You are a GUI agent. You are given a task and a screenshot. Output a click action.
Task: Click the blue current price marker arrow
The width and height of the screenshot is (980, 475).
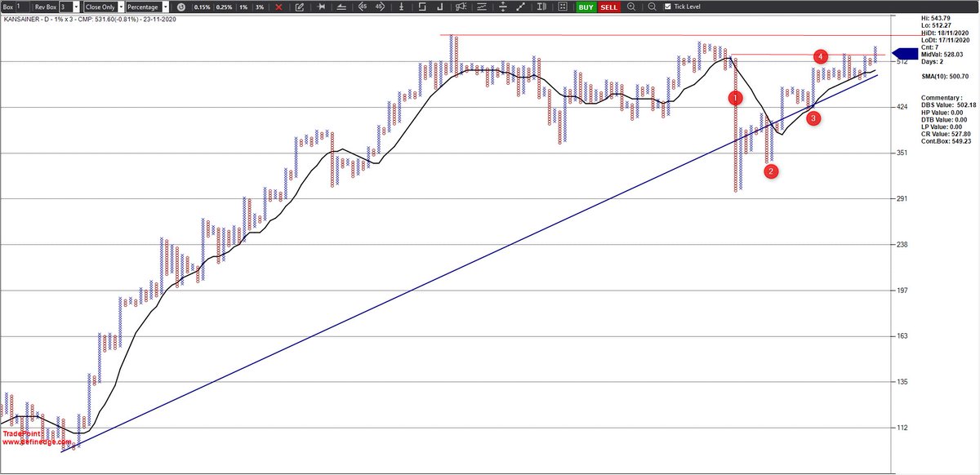pyautogui.click(x=906, y=53)
